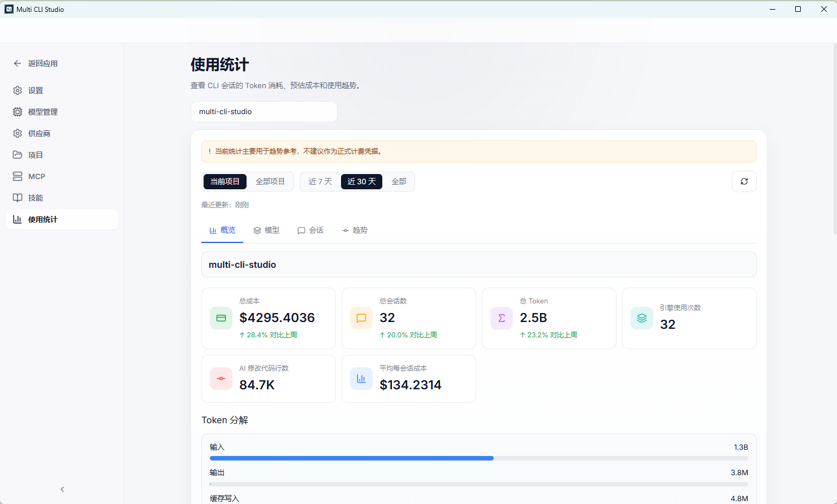
Task: Click the Multi CLI Studio title bar app icon
Action: coord(9,9)
